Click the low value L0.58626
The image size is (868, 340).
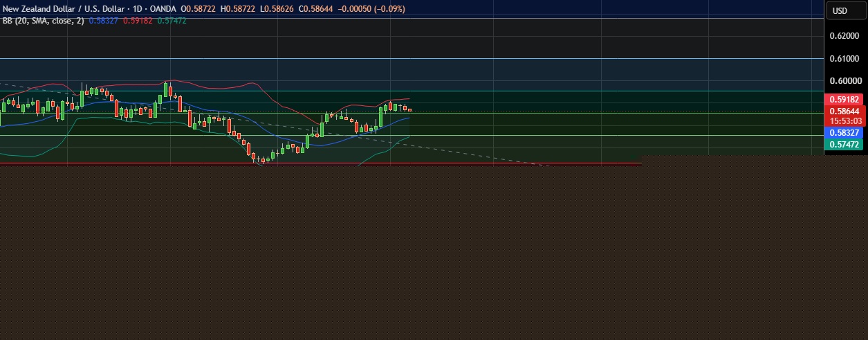click(277, 8)
